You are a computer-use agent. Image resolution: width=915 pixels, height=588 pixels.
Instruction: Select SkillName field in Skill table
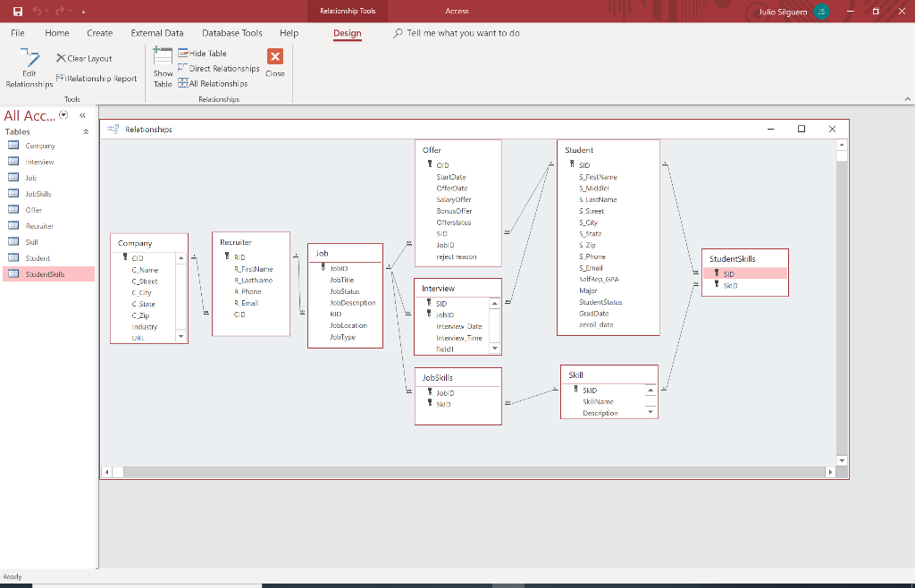click(598, 402)
